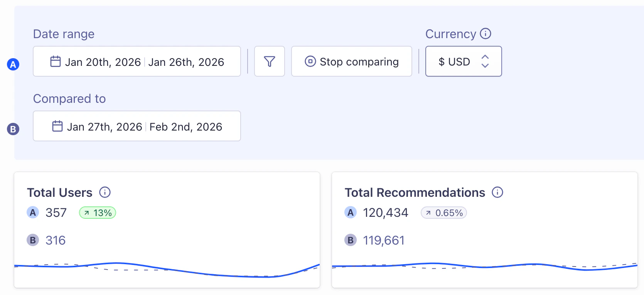Toggle the A marker beside the Date range row
644x295 pixels.
(13, 64)
